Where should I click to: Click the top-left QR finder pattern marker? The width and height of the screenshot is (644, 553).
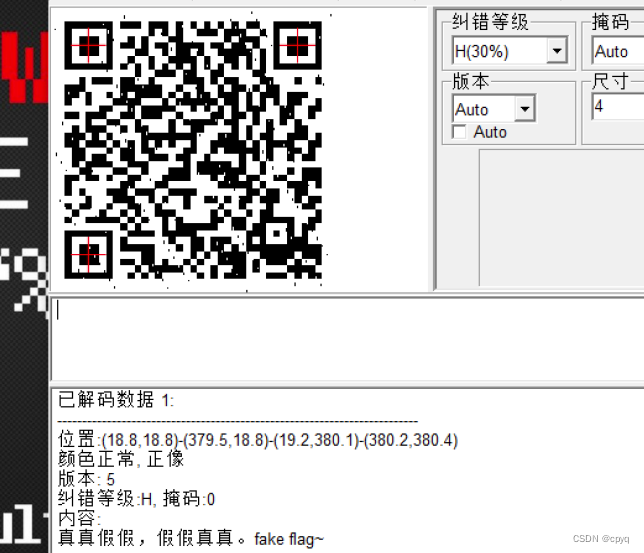coord(89,45)
